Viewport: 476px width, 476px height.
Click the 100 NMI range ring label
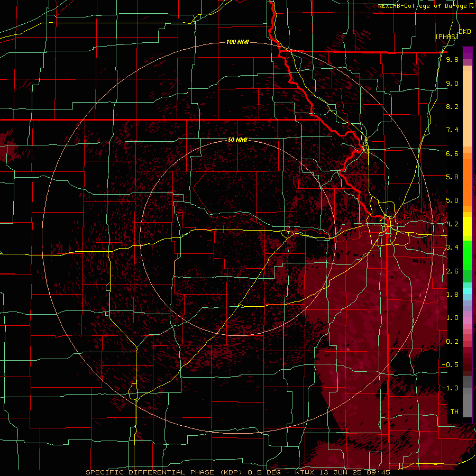(237, 42)
